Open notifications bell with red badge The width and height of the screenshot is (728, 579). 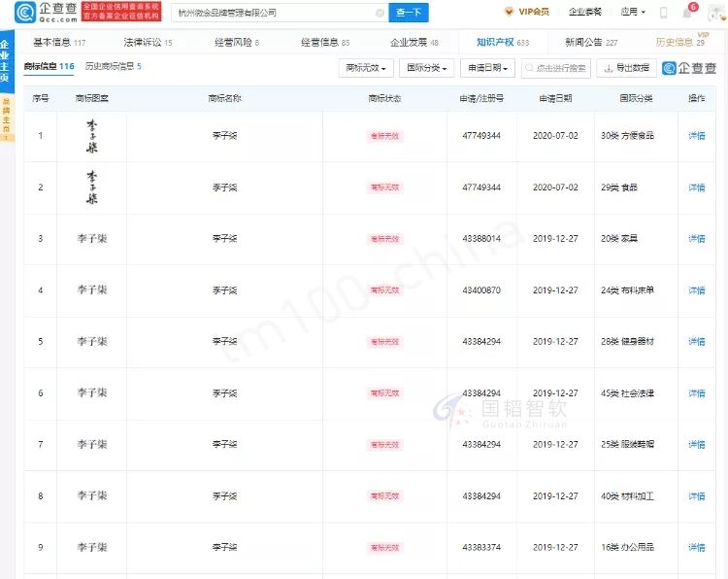[688, 12]
